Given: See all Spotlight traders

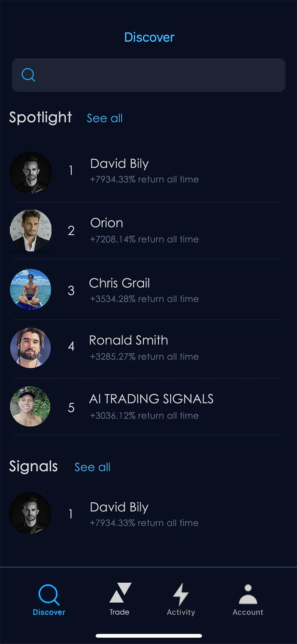Looking at the screenshot, I should pyautogui.click(x=105, y=118).
